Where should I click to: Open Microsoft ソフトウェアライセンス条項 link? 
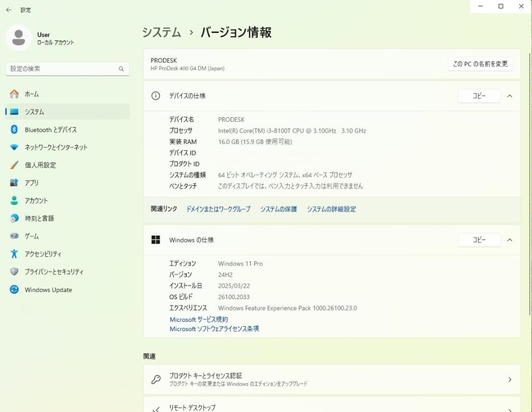214,329
